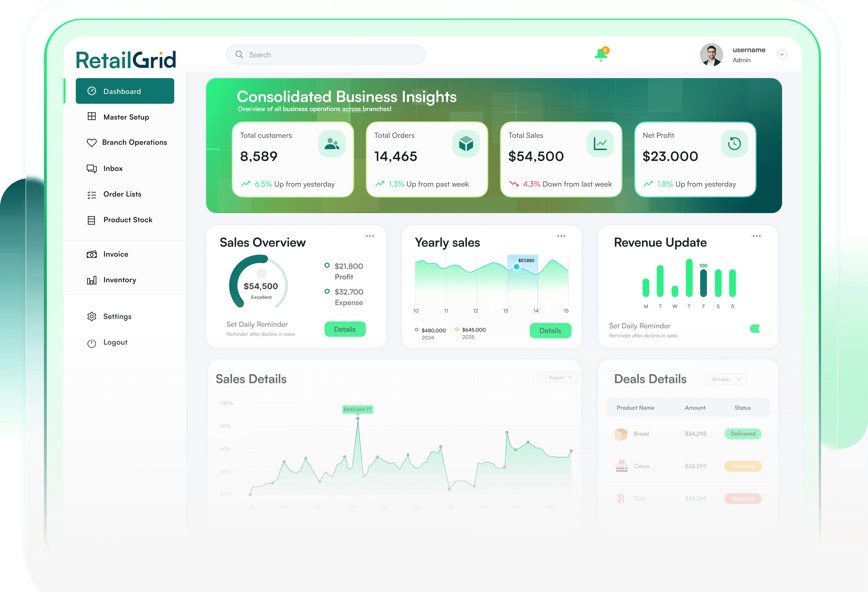Click the notification bell icon
The width and height of the screenshot is (868, 592).
(601, 55)
